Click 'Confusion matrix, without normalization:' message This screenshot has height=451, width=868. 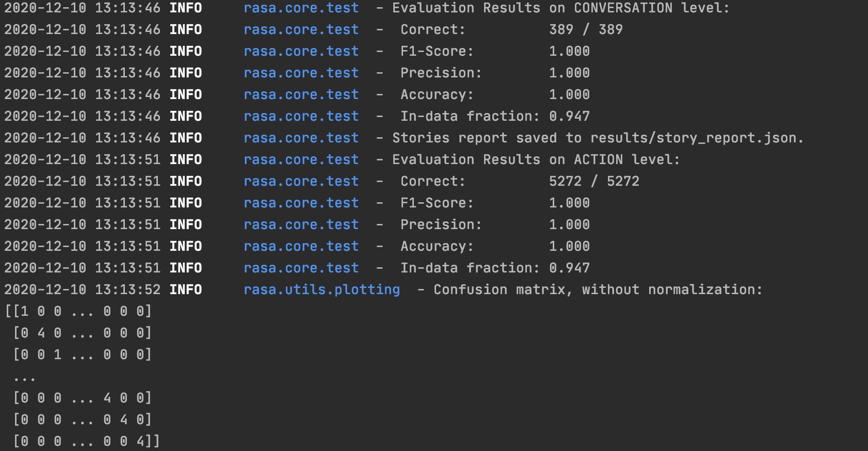coord(598,289)
